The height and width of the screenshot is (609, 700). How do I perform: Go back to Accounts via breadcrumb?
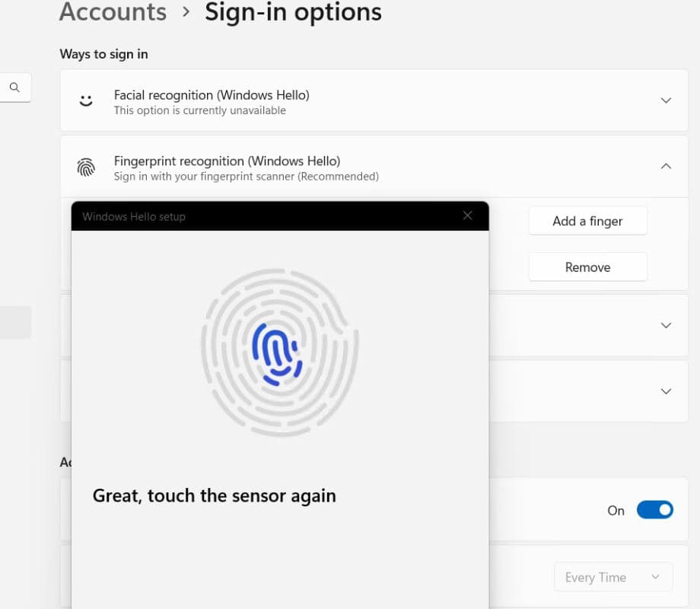(113, 12)
